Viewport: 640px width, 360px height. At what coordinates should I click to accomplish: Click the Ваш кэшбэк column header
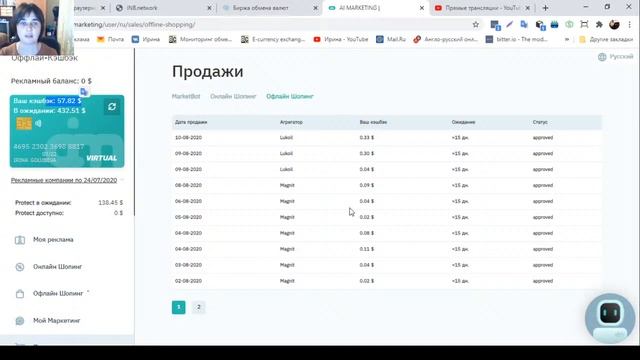[373, 122]
